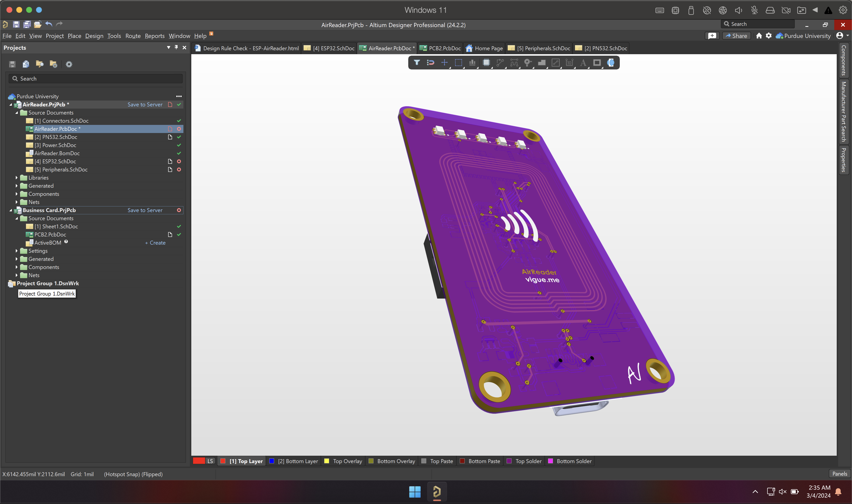
Task: Select the Place Component icon
Action: point(487,62)
